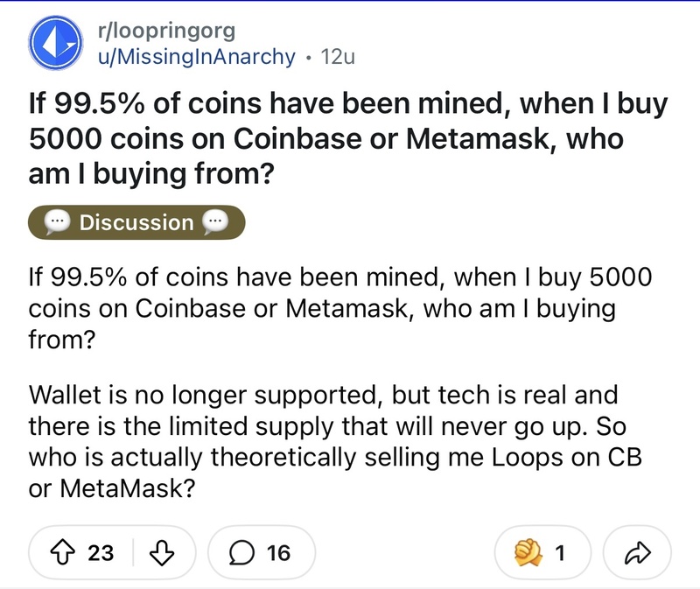
Task: Open the r/loopringorg community link
Action: (x=166, y=31)
